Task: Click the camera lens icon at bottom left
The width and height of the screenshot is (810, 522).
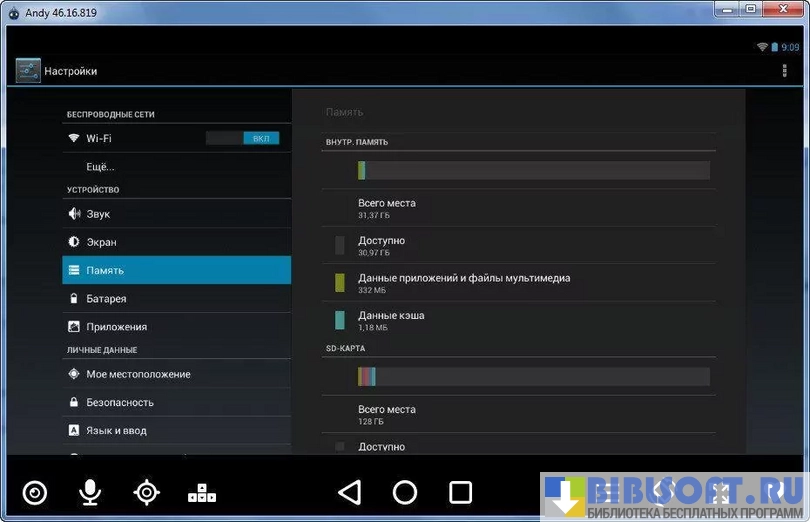Action: (35, 492)
